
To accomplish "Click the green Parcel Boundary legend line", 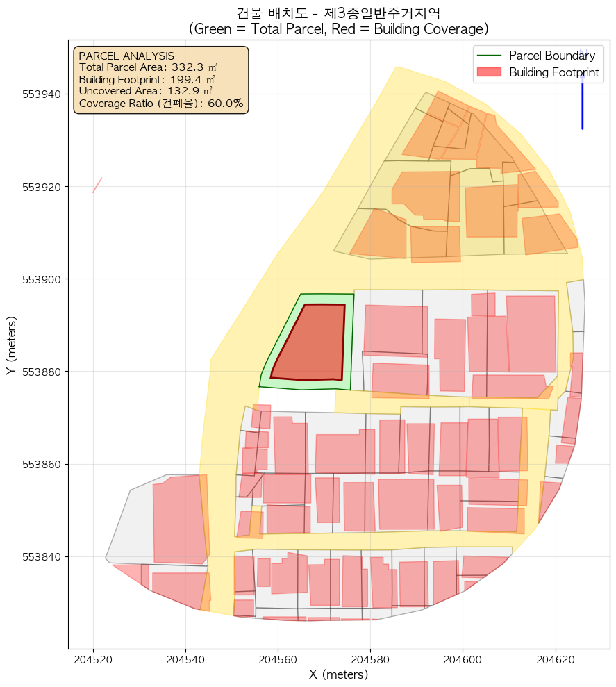I will tap(490, 56).
